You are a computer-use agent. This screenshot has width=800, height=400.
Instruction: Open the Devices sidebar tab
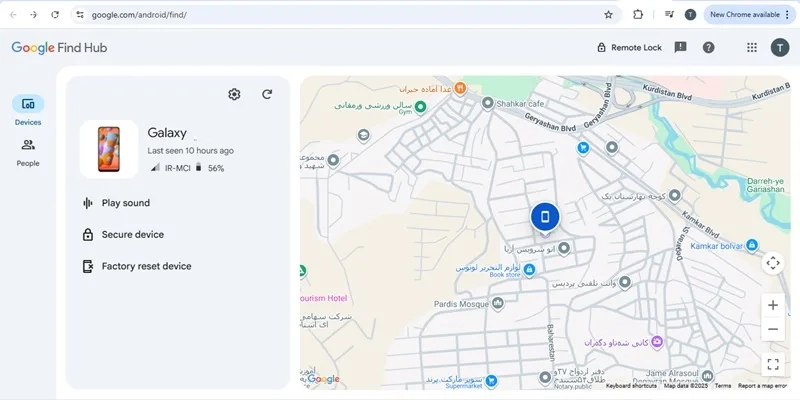pos(28,110)
